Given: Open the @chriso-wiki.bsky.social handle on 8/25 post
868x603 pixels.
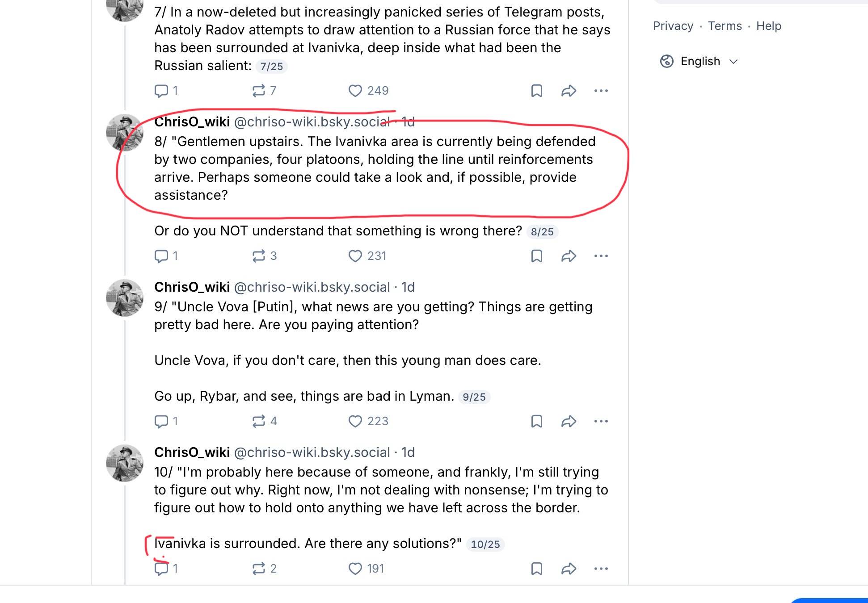Looking at the screenshot, I should tap(312, 122).
